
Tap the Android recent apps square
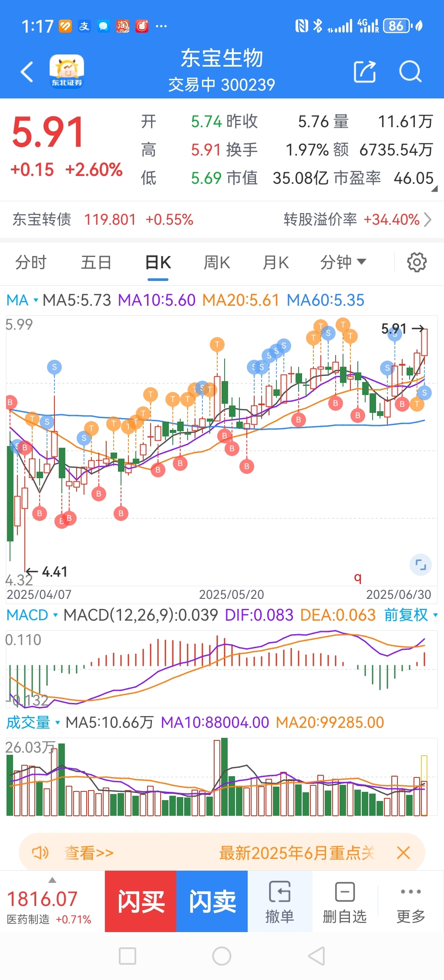128,956
